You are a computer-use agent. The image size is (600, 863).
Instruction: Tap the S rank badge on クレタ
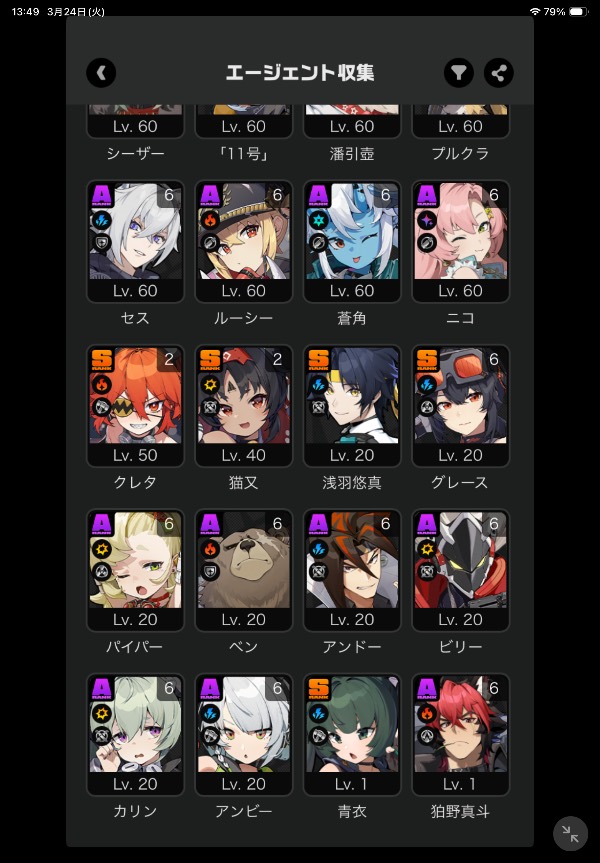point(102,360)
